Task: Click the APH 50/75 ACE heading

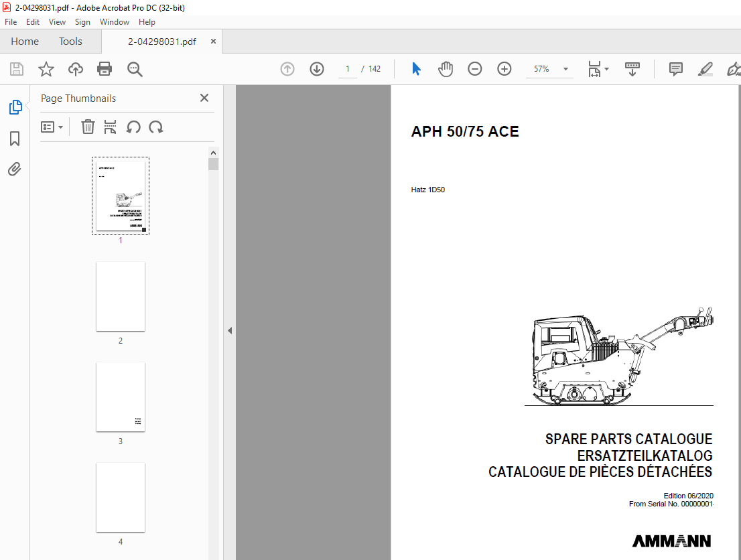Action: [x=465, y=131]
